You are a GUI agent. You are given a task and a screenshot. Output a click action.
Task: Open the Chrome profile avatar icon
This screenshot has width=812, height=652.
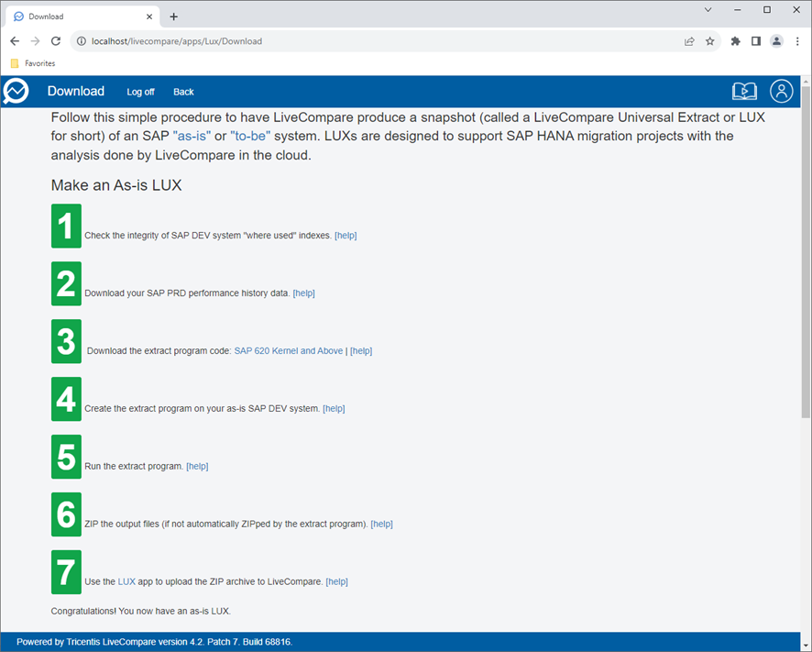(776, 41)
